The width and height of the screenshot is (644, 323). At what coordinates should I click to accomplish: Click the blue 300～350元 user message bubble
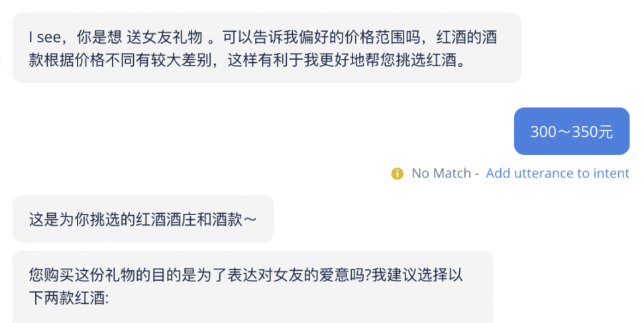click(571, 131)
